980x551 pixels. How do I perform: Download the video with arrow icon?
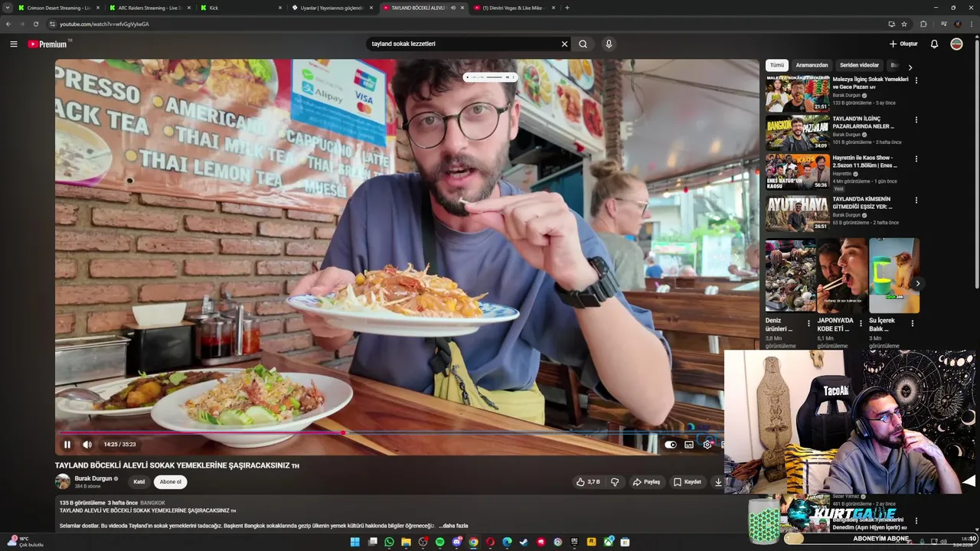pyautogui.click(x=718, y=482)
